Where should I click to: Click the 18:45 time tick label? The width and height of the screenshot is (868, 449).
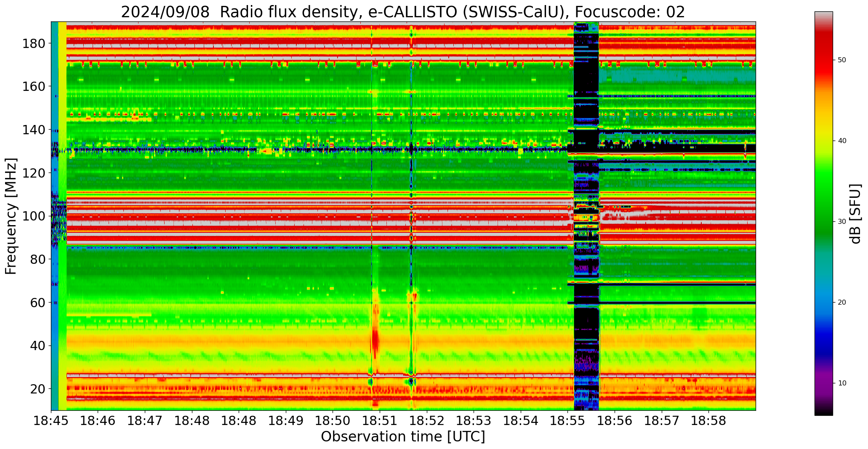coord(51,420)
